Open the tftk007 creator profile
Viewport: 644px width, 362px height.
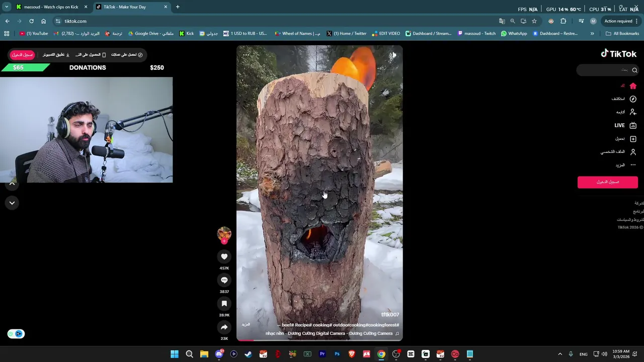click(x=390, y=315)
